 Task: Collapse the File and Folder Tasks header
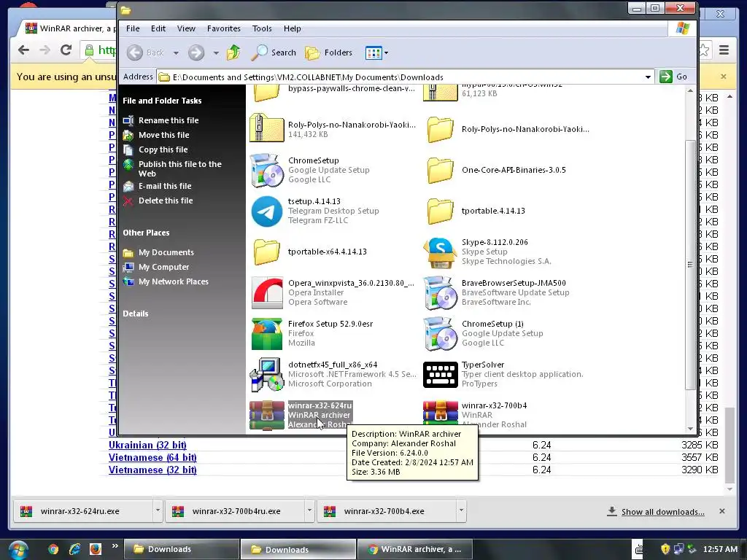click(162, 101)
